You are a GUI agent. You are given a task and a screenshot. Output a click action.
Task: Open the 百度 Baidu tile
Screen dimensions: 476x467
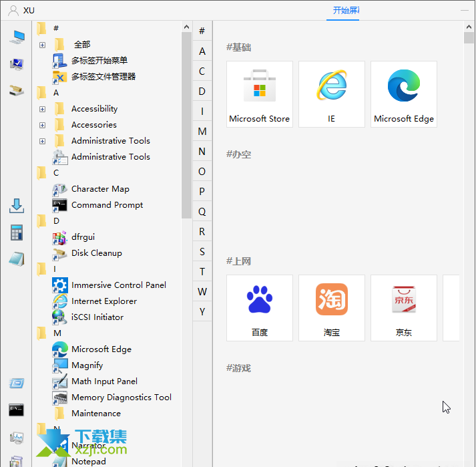pyautogui.click(x=260, y=308)
